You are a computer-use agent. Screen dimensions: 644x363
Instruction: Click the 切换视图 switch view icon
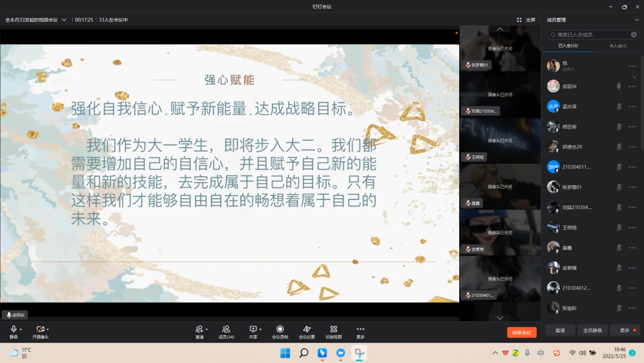point(333,329)
